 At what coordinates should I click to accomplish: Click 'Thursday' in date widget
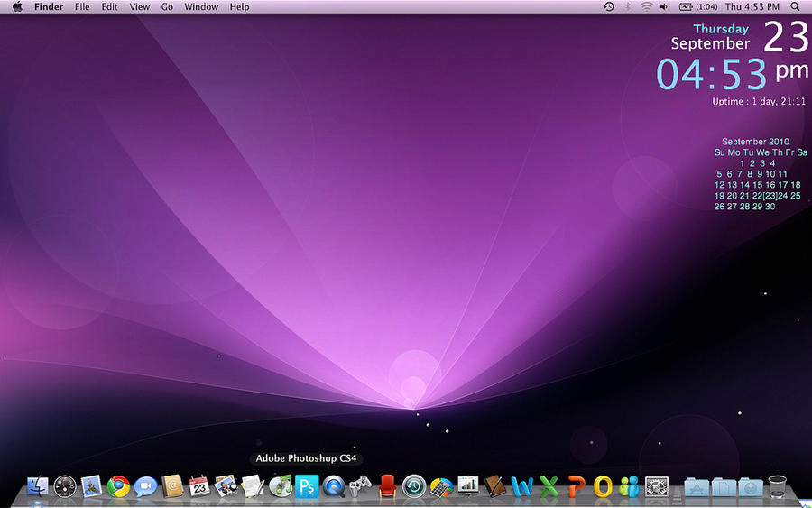[721, 29]
